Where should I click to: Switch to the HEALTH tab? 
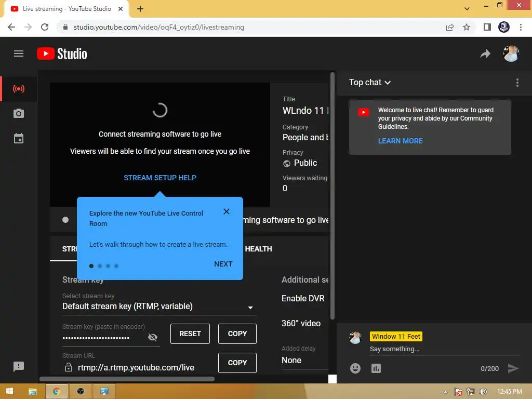(258, 249)
